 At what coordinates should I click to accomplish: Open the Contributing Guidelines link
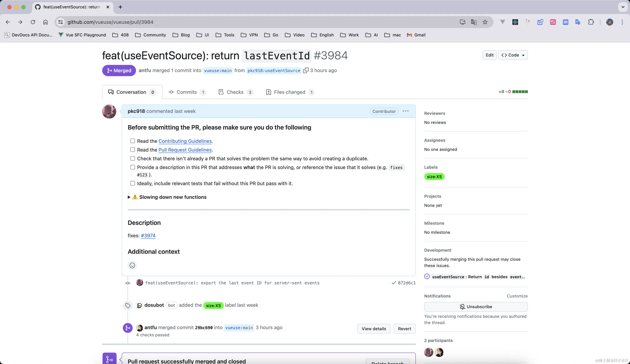[x=185, y=141]
